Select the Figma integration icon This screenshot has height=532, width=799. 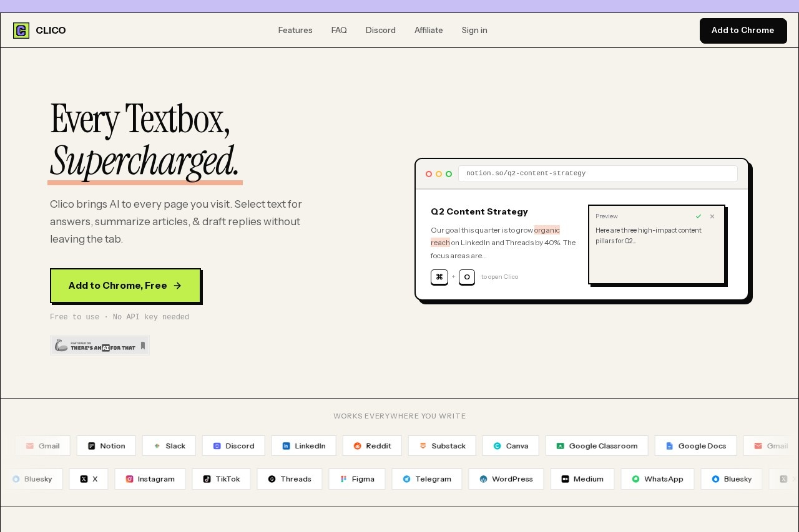point(343,479)
